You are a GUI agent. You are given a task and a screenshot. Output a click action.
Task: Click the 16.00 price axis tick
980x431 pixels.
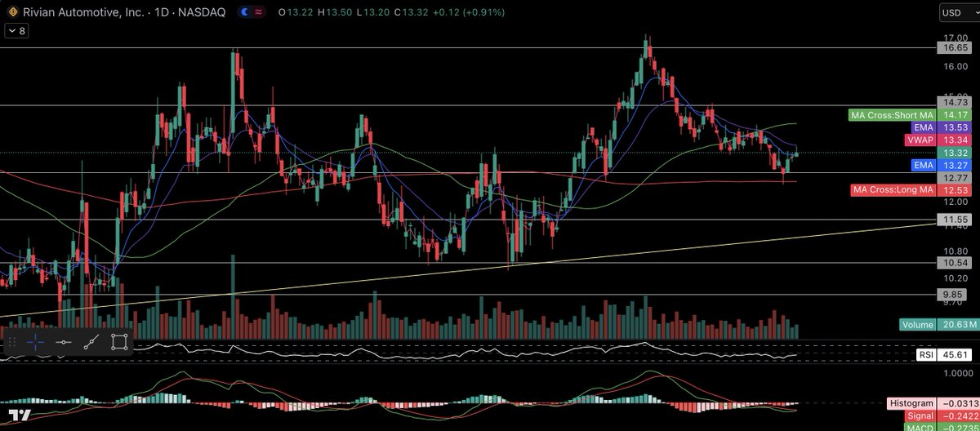pos(954,66)
